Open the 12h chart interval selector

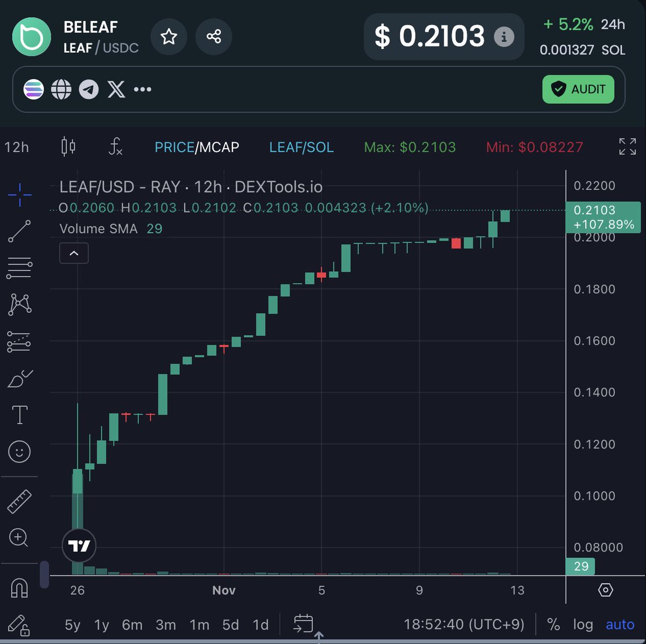tap(17, 147)
